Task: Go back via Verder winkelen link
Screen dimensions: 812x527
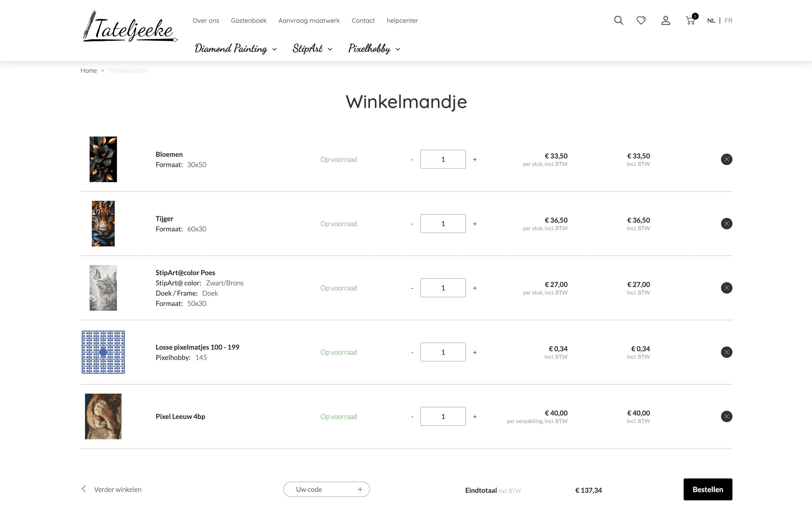Action: pyautogui.click(x=117, y=489)
